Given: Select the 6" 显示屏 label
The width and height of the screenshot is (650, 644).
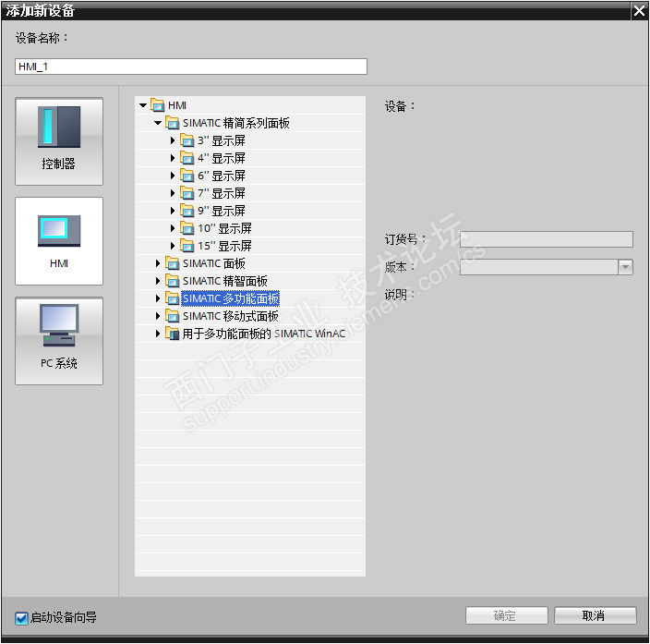Looking at the screenshot, I should 222,176.
